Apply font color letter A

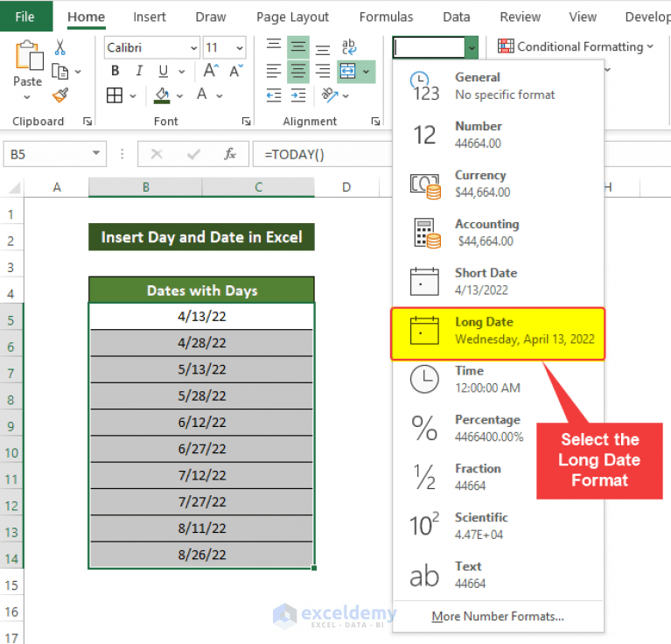point(201,94)
